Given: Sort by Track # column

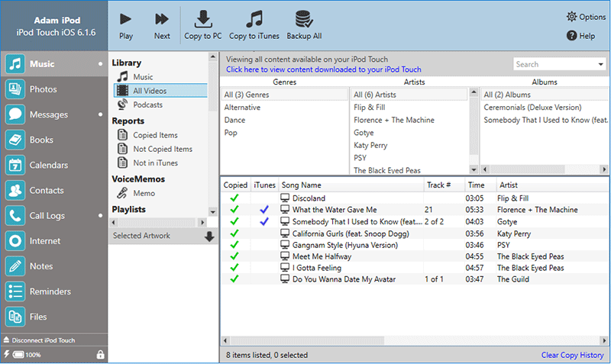Looking at the screenshot, I should pos(444,185).
